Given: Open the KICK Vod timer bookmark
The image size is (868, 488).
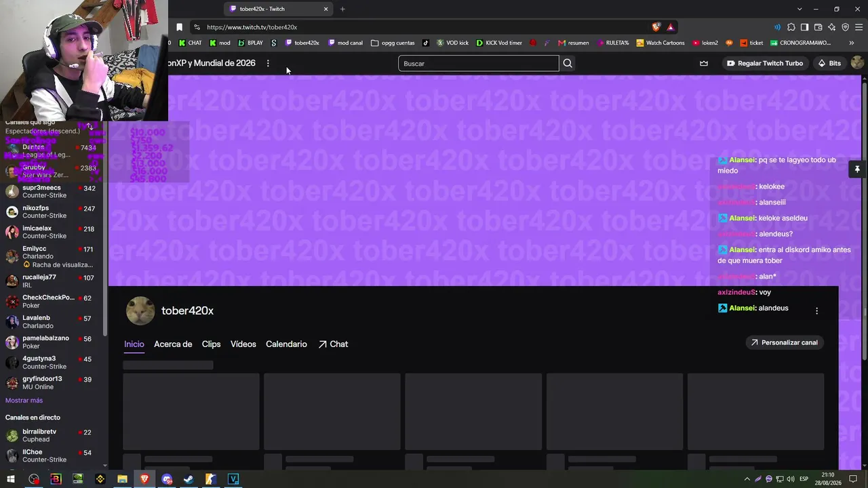Looking at the screenshot, I should 499,43.
